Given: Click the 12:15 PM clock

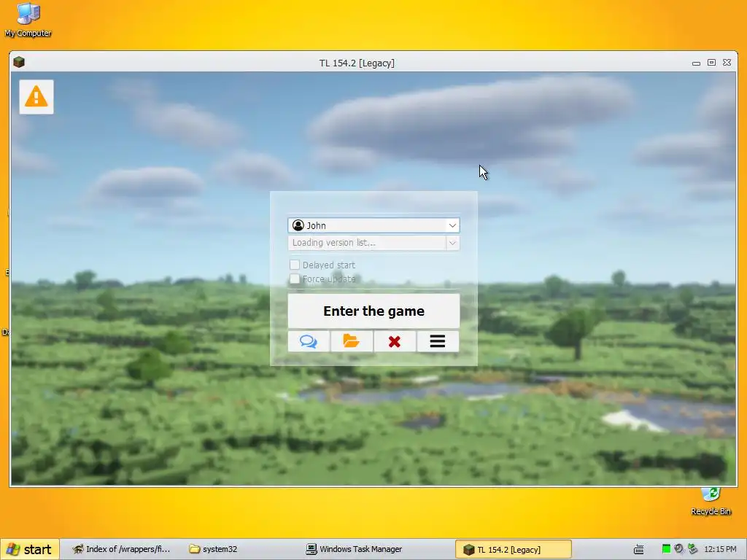Looking at the screenshot, I should (720, 549).
